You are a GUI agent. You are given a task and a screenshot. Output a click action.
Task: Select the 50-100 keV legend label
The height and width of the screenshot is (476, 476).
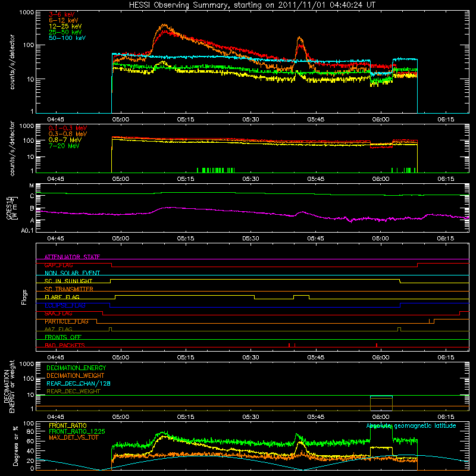67,37
